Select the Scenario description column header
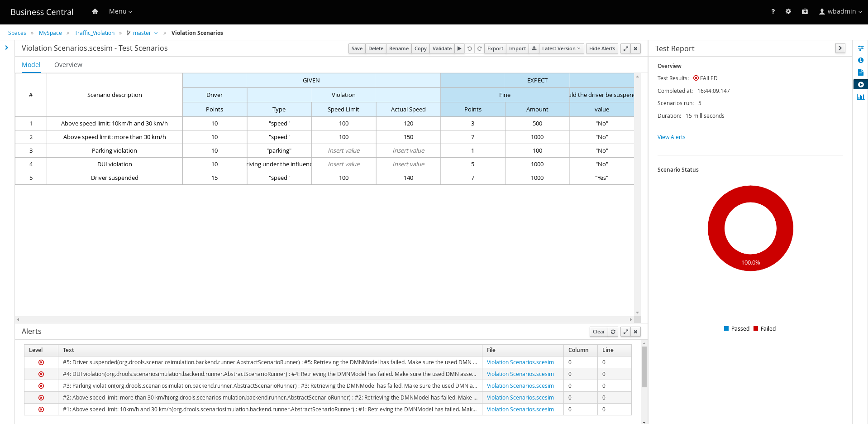This screenshot has height=424, width=868. [x=114, y=95]
